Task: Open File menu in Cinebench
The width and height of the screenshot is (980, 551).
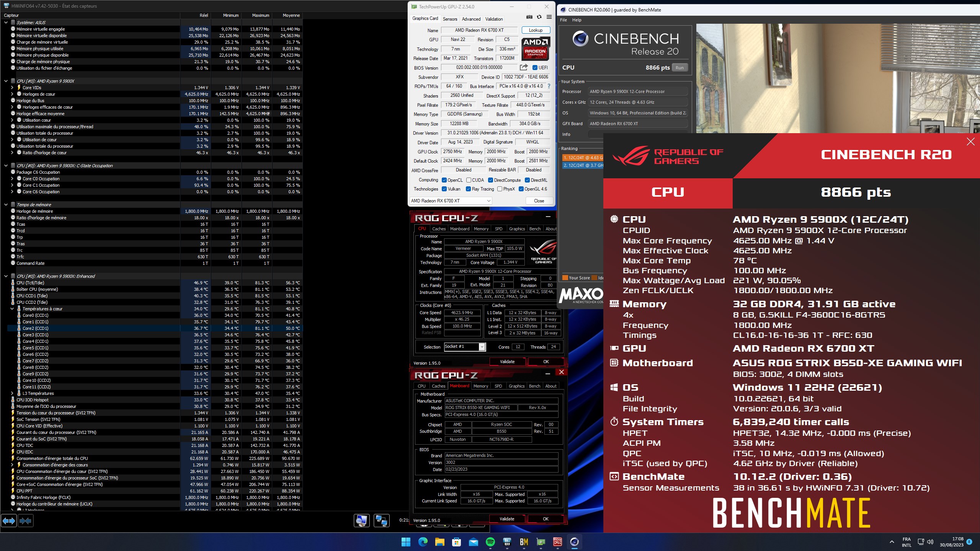Action: (563, 20)
